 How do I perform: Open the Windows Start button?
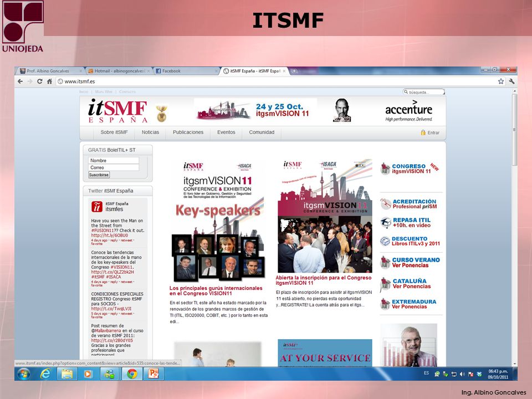click(x=24, y=374)
